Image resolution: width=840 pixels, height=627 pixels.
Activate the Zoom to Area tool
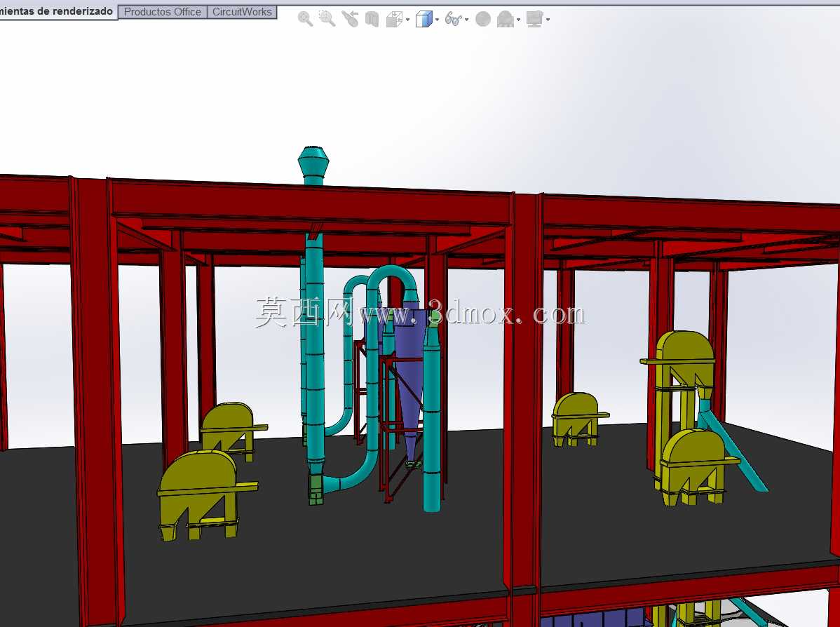pos(327,20)
